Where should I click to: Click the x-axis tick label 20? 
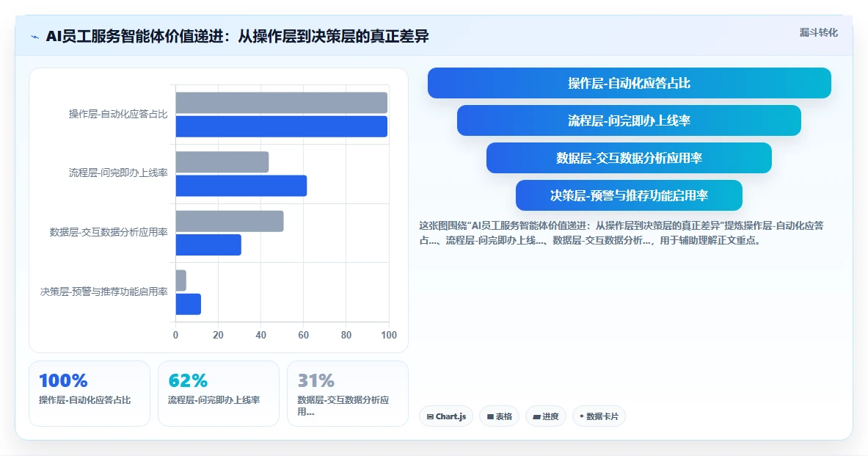218,335
